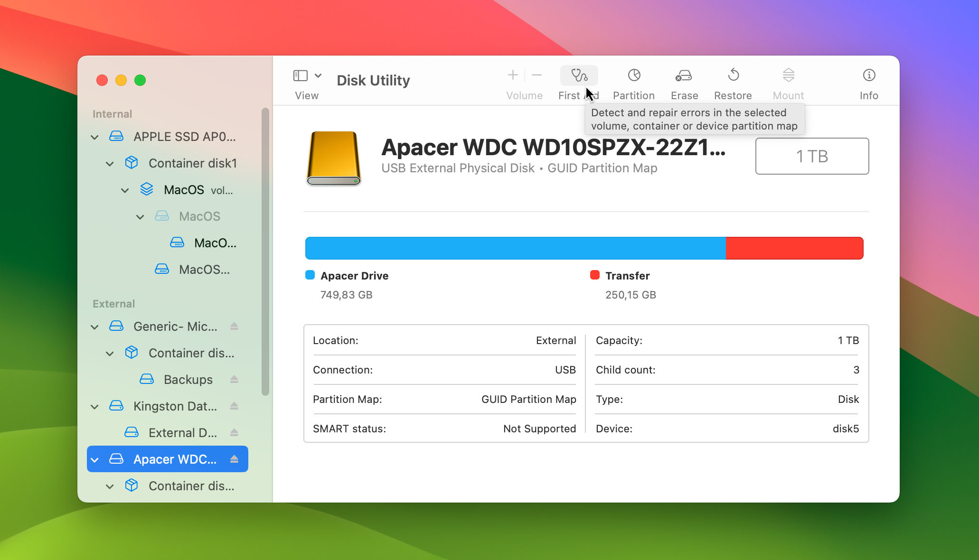The height and width of the screenshot is (560, 979).
Task: Eject the Backups volume
Action: click(234, 380)
